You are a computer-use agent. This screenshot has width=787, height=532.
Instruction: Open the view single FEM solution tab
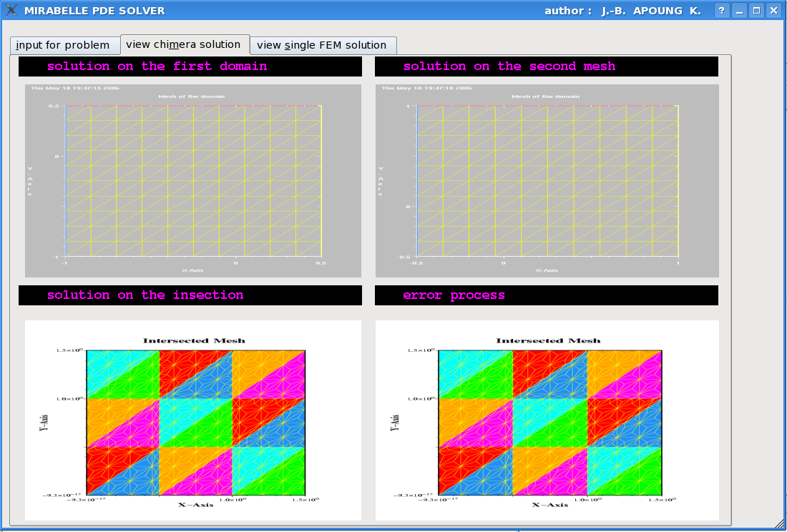tap(322, 45)
